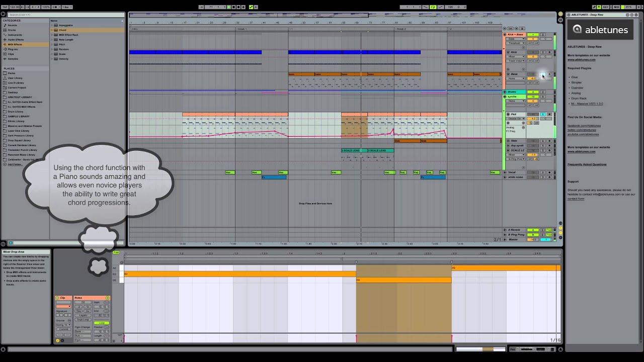The height and width of the screenshot is (362, 644).
Task: Click Add Folder in Places
Action: (15, 164)
